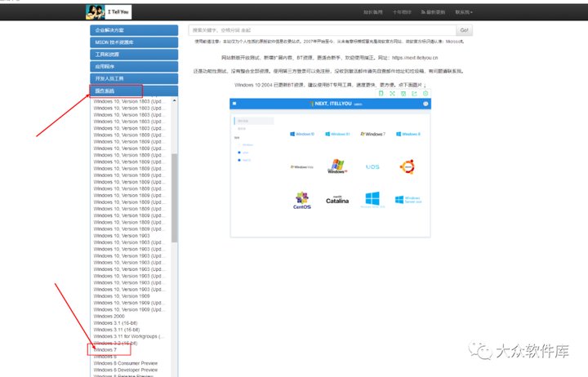This screenshot has width=588, height=377.
Task: Click the Ubuntu logo tile
Action: click(x=408, y=166)
